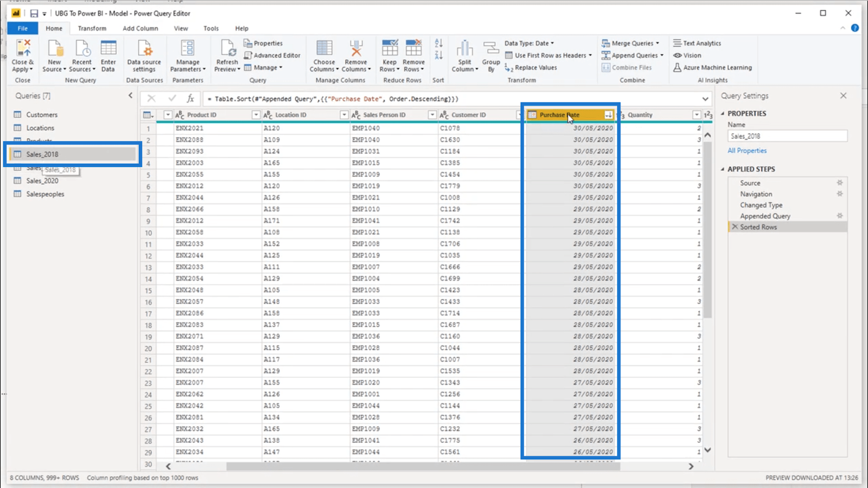Image resolution: width=868 pixels, height=488 pixels.
Task: Edit the query Name field
Action: tap(787, 136)
